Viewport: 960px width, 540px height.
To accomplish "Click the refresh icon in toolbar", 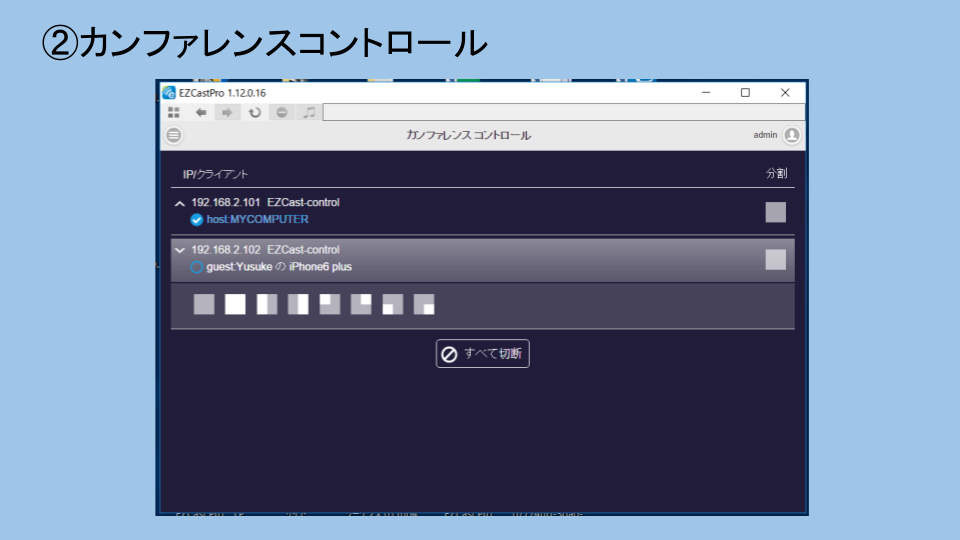I will pos(254,112).
